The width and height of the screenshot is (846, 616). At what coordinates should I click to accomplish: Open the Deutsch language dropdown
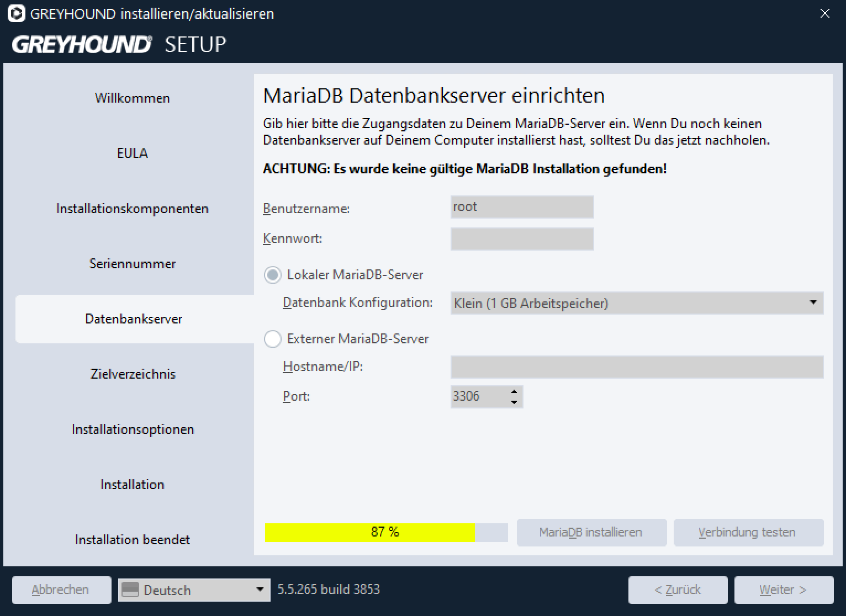click(194, 590)
